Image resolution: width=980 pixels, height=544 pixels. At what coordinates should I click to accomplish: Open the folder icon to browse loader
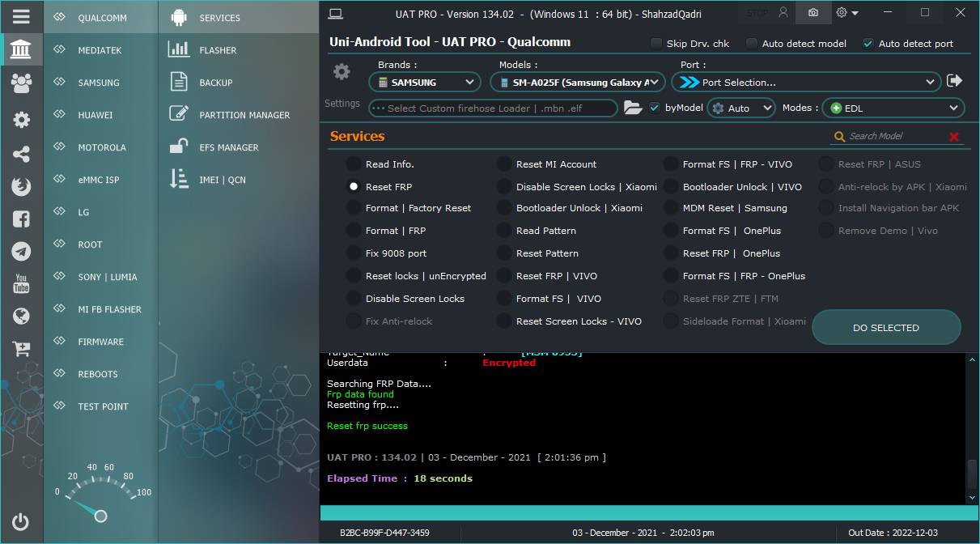[633, 108]
